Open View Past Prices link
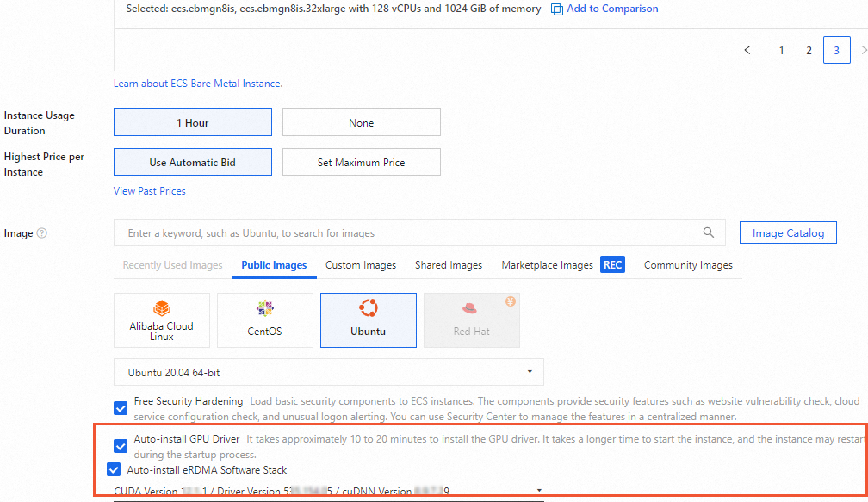The image size is (868, 502). point(149,190)
